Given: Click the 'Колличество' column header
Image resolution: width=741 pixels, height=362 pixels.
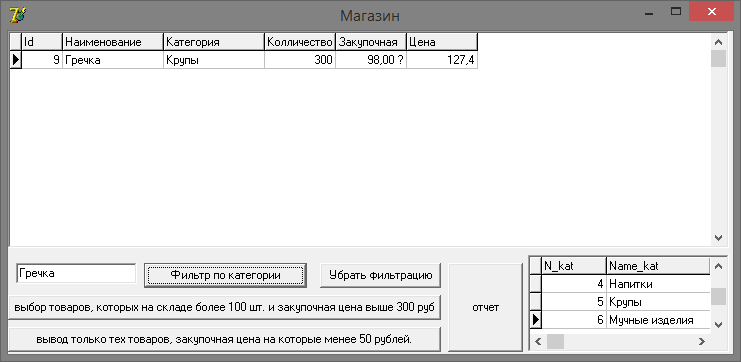Looking at the screenshot, I should [x=300, y=42].
